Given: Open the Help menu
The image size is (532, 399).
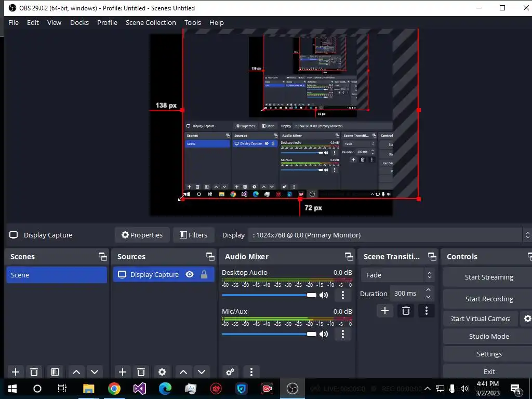Looking at the screenshot, I should (x=217, y=22).
